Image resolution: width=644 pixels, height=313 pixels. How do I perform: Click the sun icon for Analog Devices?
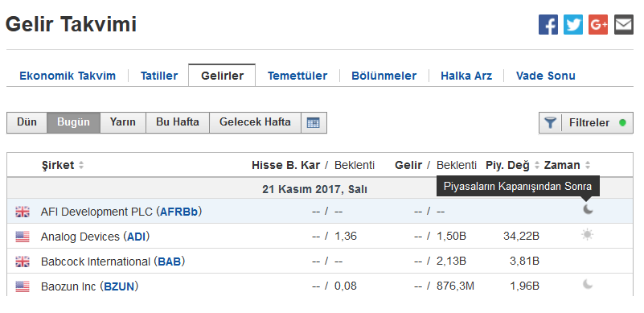click(588, 235)
